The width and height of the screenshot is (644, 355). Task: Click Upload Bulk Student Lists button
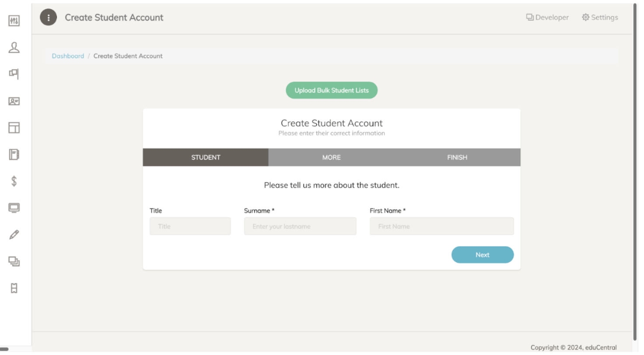tap(332, 90)
